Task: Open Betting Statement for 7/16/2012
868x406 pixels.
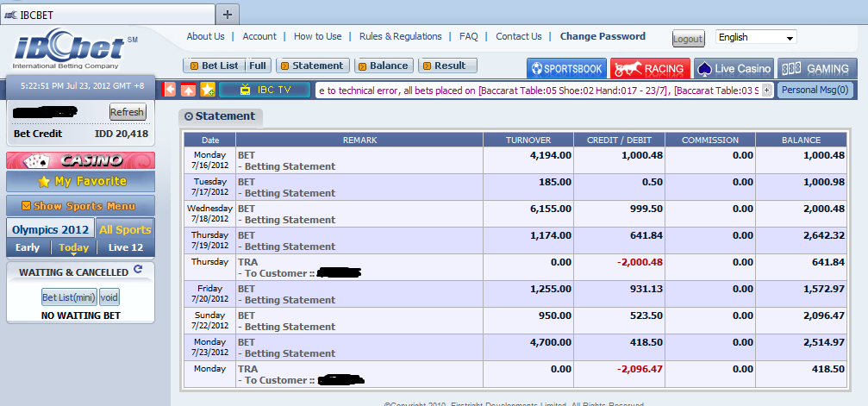Action: coord(290,166)
